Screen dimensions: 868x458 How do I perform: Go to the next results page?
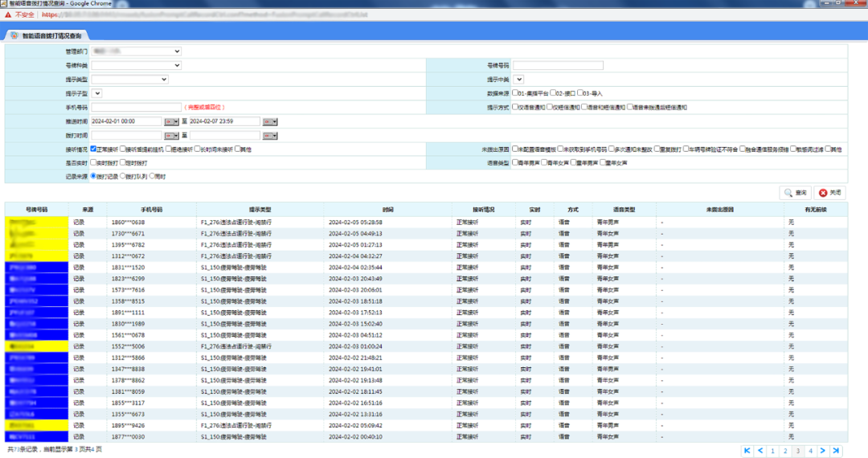[x=823, y=451]
